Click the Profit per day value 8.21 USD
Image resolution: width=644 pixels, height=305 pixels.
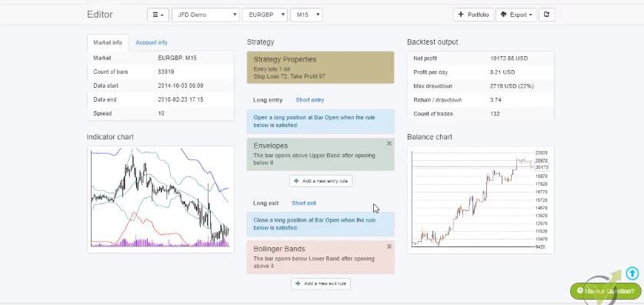tap(502, 72)
